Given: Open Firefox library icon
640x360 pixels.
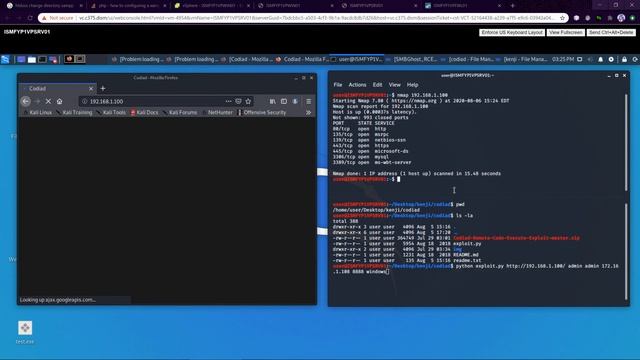Looking at the screenshot, I should [x=273, y=101].
